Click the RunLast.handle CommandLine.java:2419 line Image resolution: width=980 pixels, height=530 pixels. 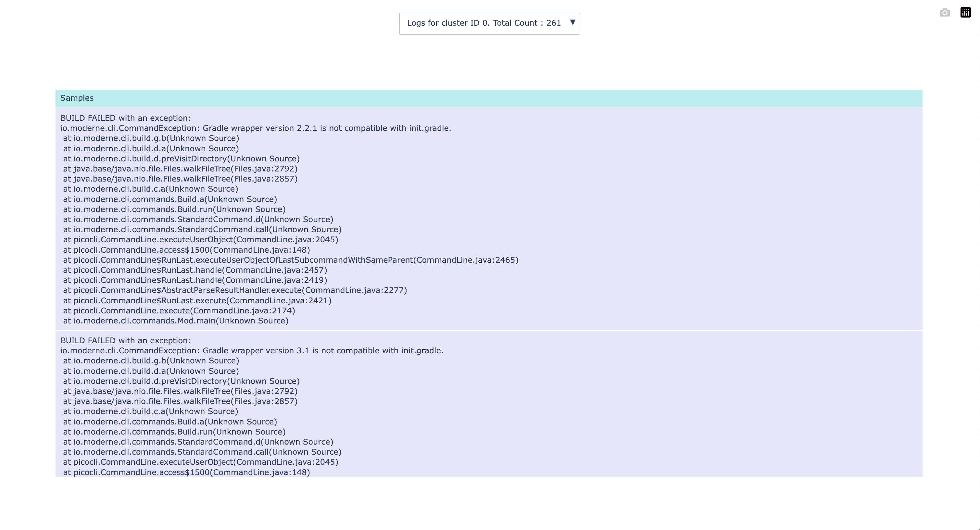coord(195,280)
